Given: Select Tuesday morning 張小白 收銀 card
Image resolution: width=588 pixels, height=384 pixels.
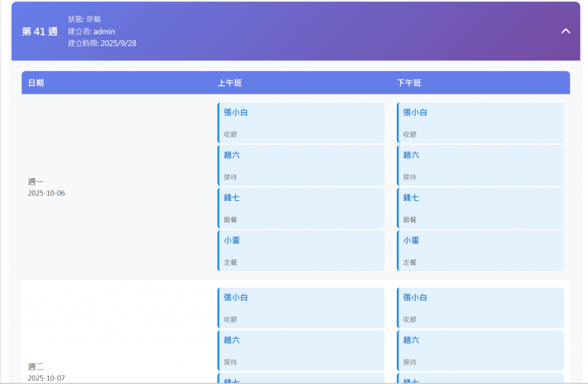Looking at the screenshot, I should [x=301, y=308].
